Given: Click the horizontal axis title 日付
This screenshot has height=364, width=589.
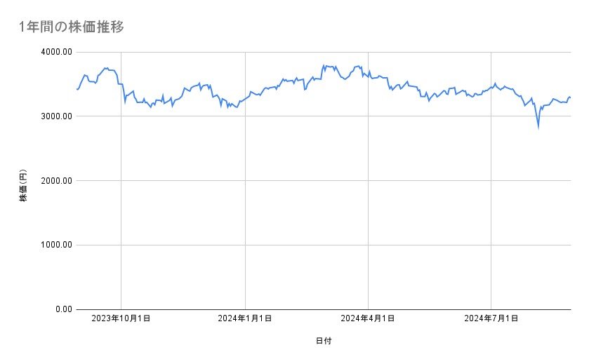Looking at the screenshot, I should pyautogui.click(x=324, y=341).
